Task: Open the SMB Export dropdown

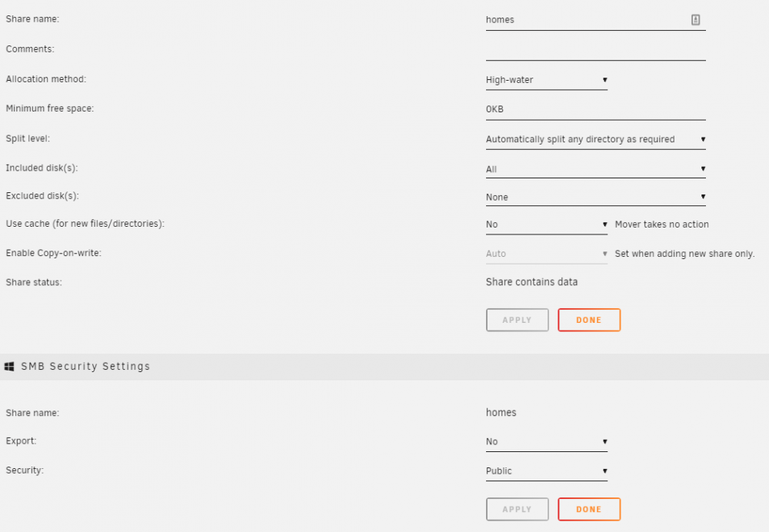Action: (x=546, y=442)
